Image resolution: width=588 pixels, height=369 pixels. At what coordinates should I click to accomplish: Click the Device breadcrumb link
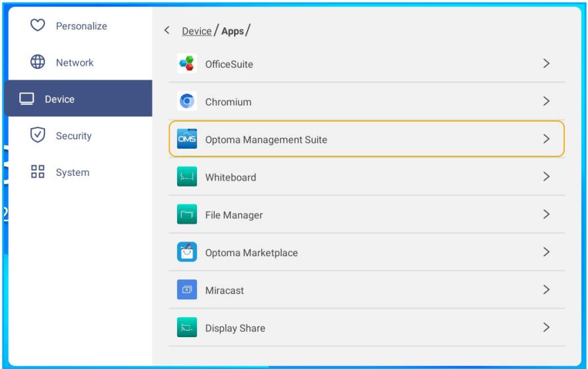pos(196,31)
